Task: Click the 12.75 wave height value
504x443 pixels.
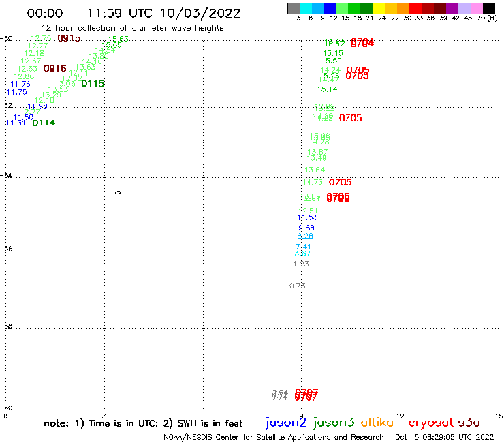Action: coord(41,38)
